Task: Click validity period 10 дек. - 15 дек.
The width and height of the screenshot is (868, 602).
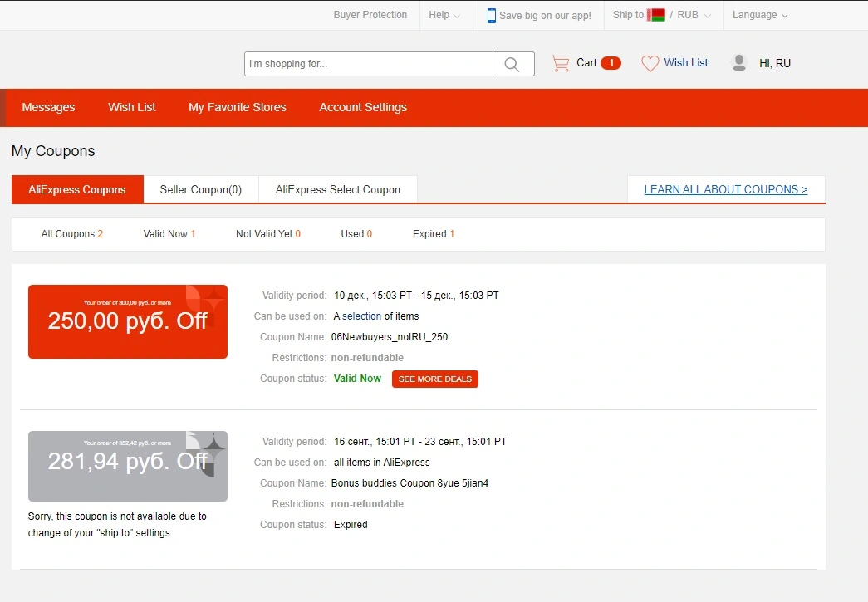Action: point(416,296)
